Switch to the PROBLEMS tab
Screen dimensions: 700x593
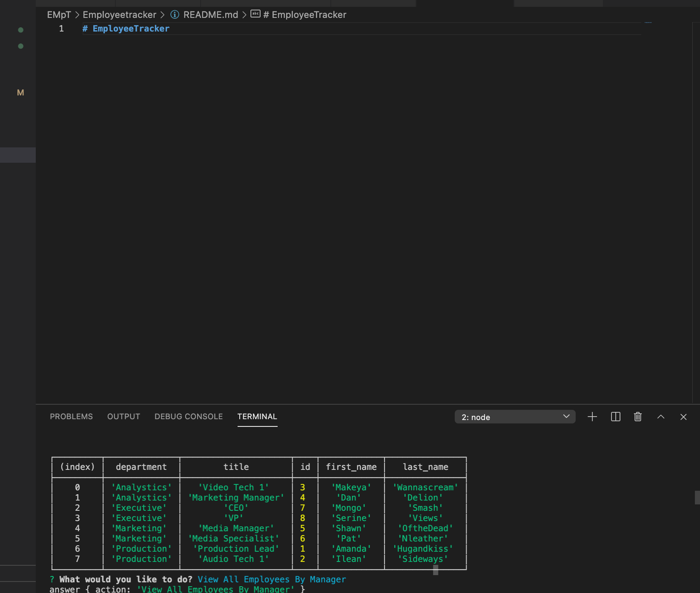(71, 416)
